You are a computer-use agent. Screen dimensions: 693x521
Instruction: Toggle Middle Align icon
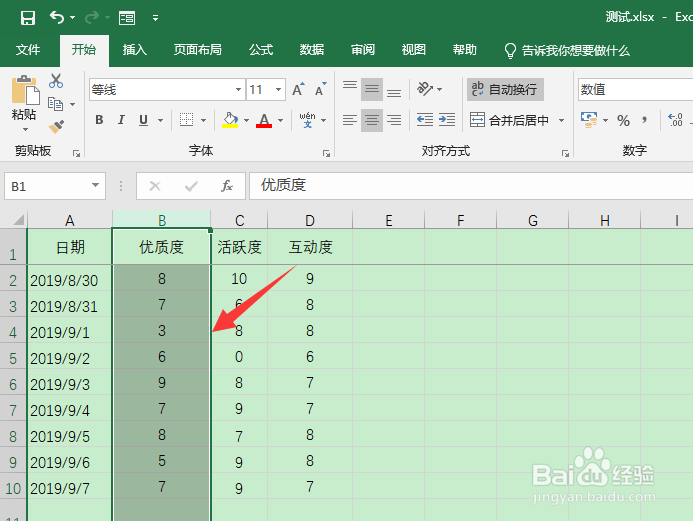(372, 89)
